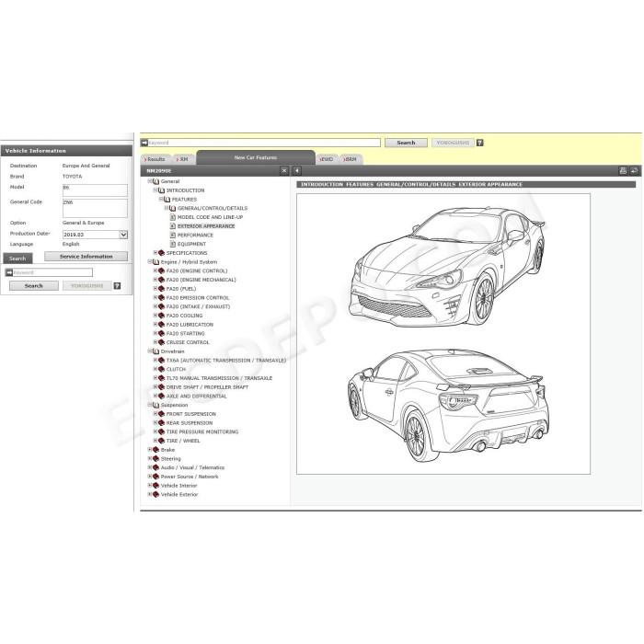Open FA20 EMISSION CONTROL section
The image size is (644, 644).
coord(198,298)
